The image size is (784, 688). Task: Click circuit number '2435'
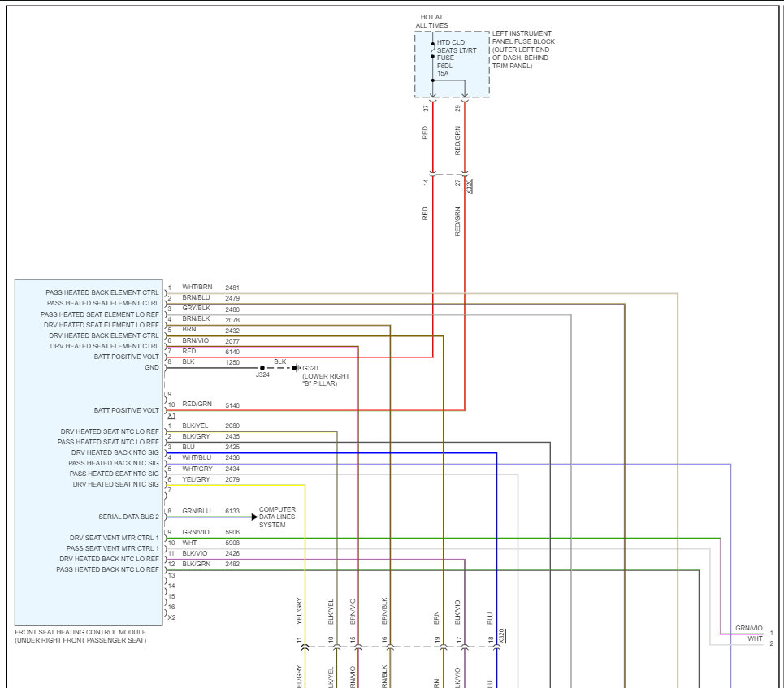pos(232,436)
